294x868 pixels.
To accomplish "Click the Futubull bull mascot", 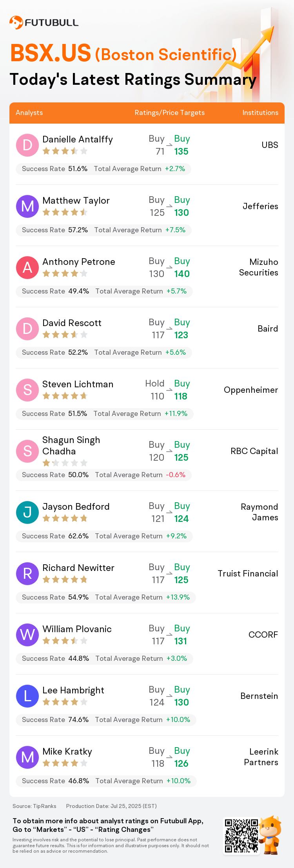I will (270, 834).
